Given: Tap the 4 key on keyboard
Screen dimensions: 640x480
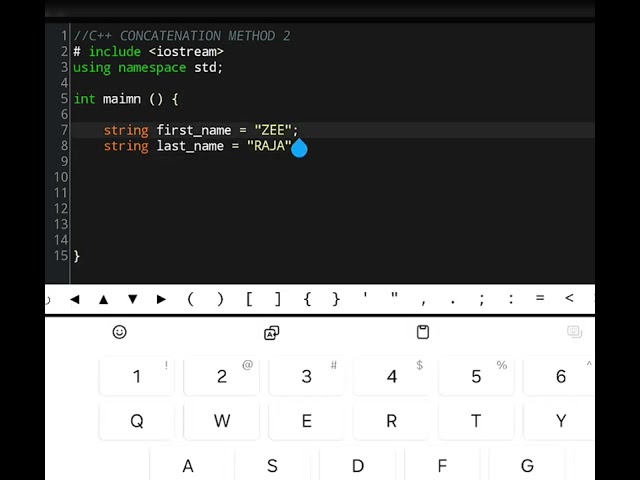Looking at the screenshot, I should click(x=391, y=376).
